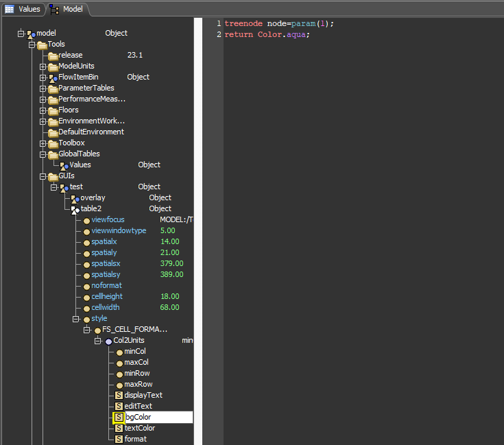Collapse the Tools folder
Viewport: 504px width, 445px height.
click(32, 45)
